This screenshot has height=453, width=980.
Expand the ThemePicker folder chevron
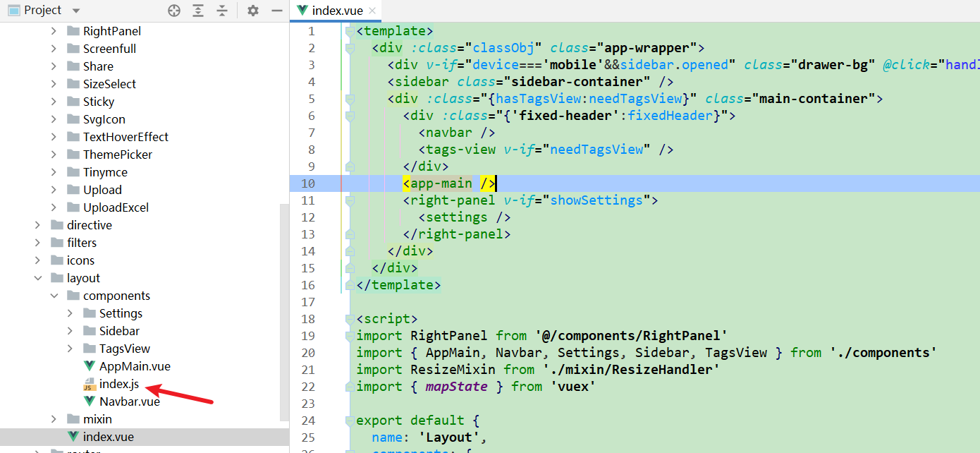pyautogui.click(x=54, y=155)
